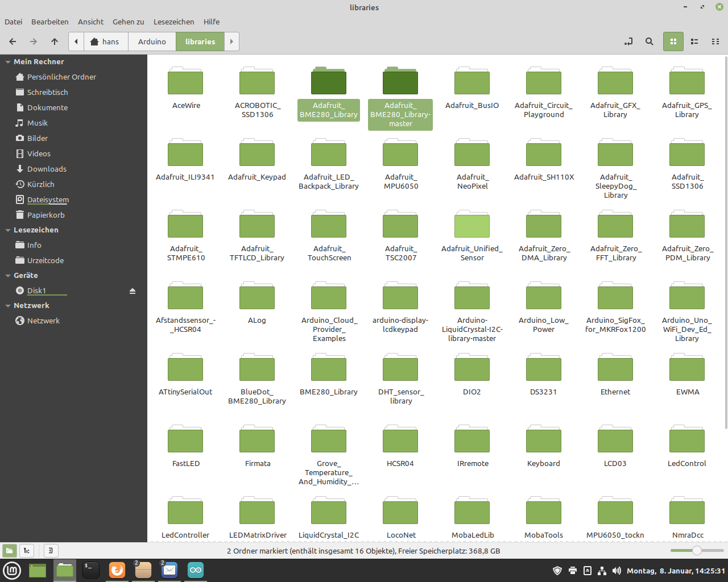The height and width of the screenshot is (582, 728).
Task: Open the Lesezeichen menu in the menu bar
Action: click(174, 22)
